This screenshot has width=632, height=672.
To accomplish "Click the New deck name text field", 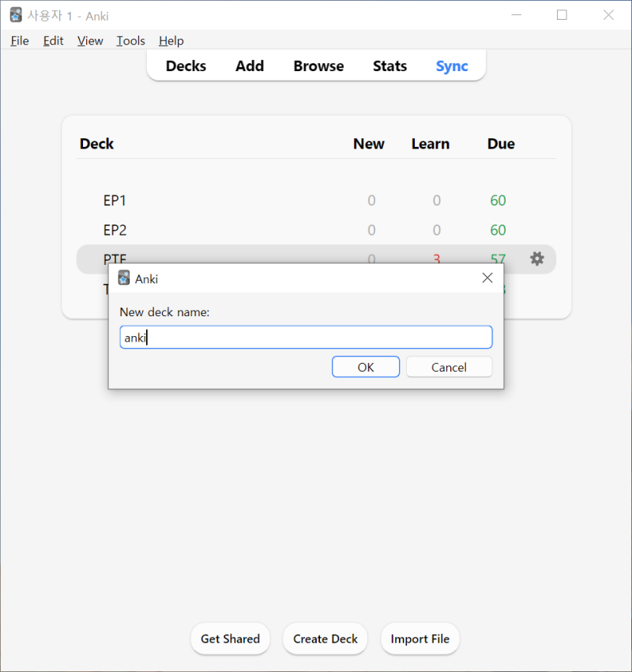I will click(x=307, y=338).
